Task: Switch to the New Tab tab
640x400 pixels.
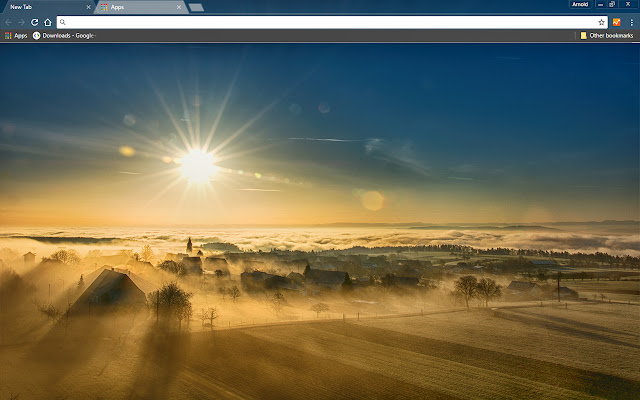Action: pyautogui.click(x=48, y=7)
